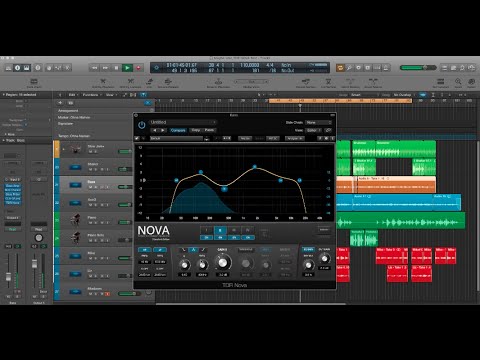This screenshot has height=360, width=480.
Task: Open the tracks area View menu
Action: pos(111,95)
